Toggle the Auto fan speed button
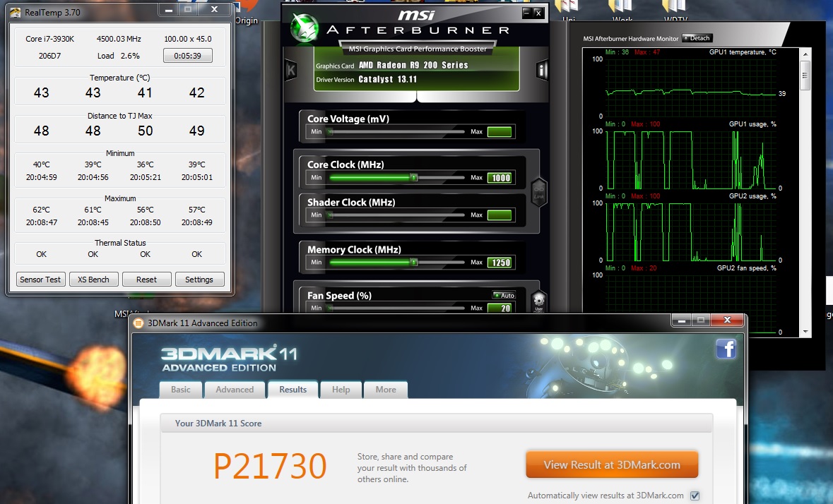 [504, 295]
